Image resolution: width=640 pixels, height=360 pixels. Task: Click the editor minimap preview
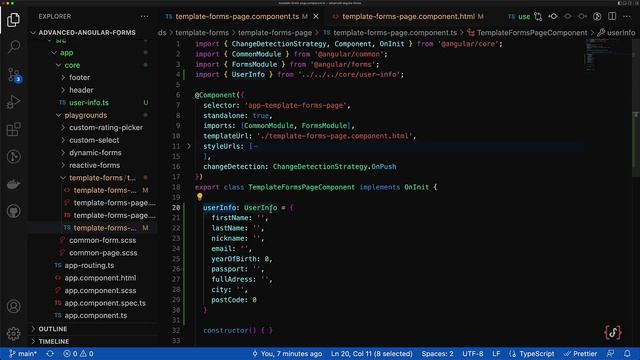(x=607, y=55)
